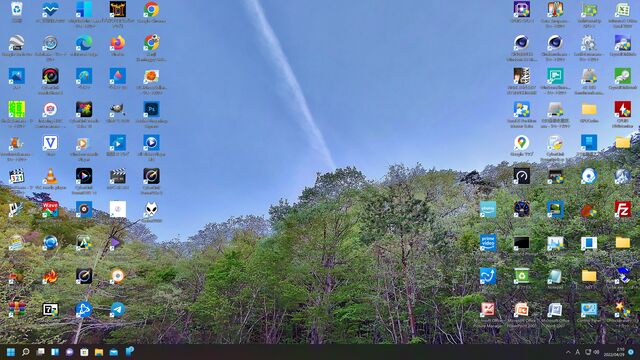Image resolution: width=640 pixels, height=360 pixels.
Task: Open the Prime Video shortcut
Action: point(488,242)
